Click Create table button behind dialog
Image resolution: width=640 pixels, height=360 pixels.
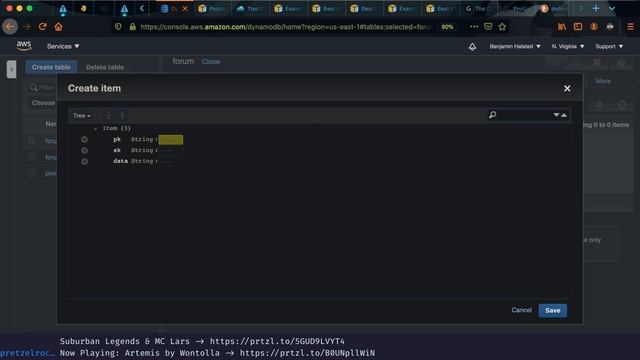[51, 67]
